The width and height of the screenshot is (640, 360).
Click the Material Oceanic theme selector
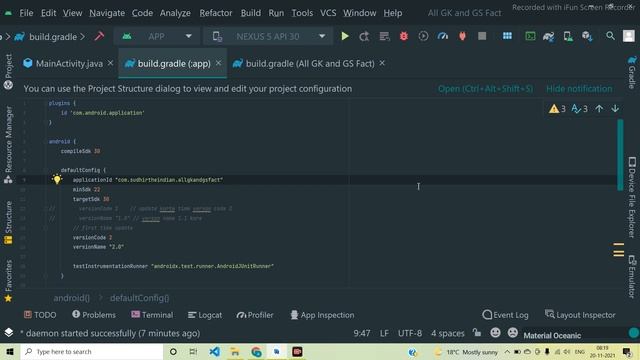tap(552, 335)
